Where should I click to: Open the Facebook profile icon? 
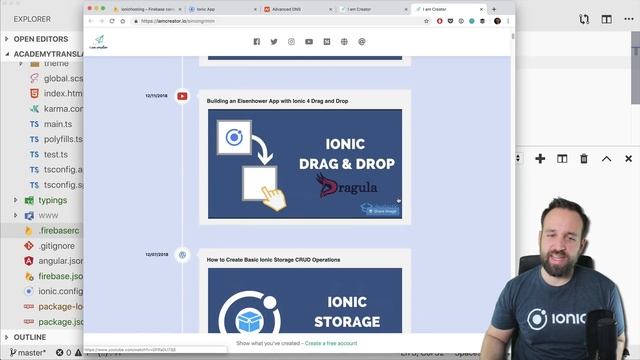tap(256, 42)
